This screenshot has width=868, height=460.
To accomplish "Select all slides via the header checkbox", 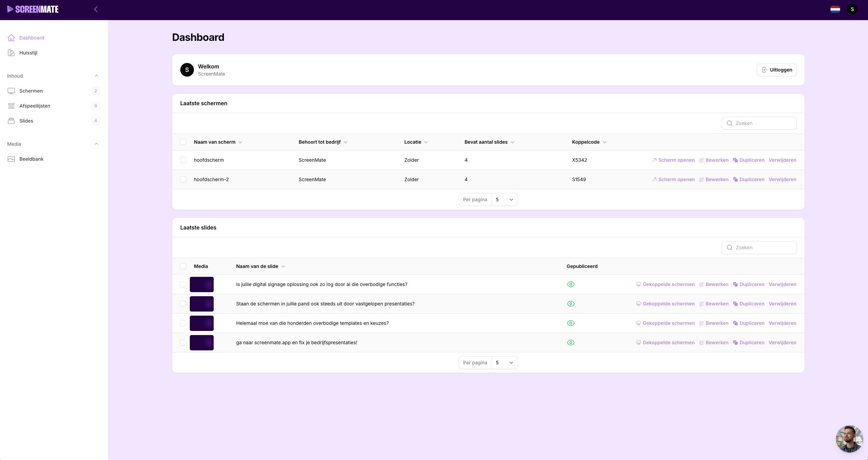I will (x=183, y=266).
